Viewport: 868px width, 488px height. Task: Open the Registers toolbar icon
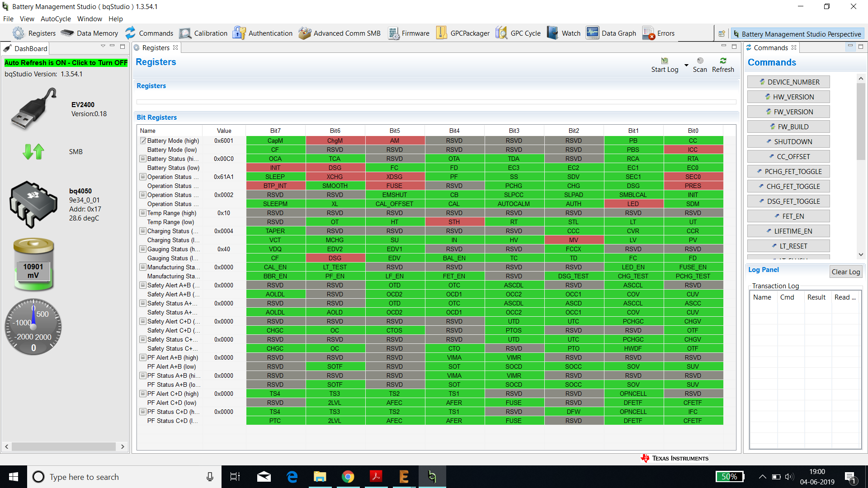34,33
